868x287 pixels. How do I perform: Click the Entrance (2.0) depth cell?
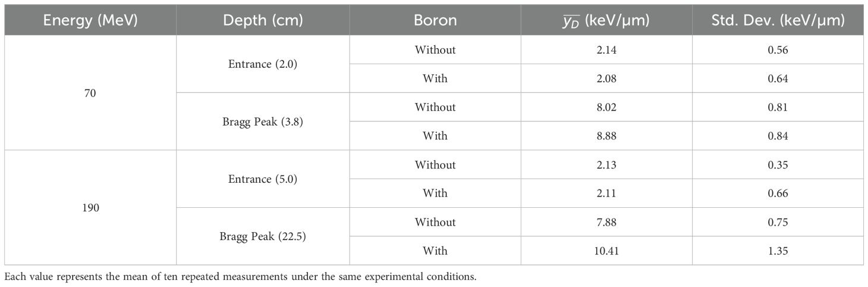263,64
